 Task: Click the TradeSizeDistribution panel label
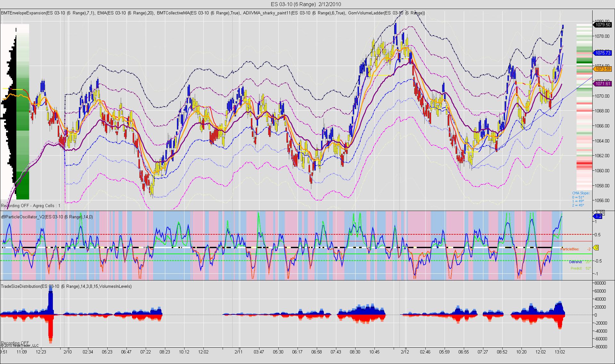(x=66, y=286)
